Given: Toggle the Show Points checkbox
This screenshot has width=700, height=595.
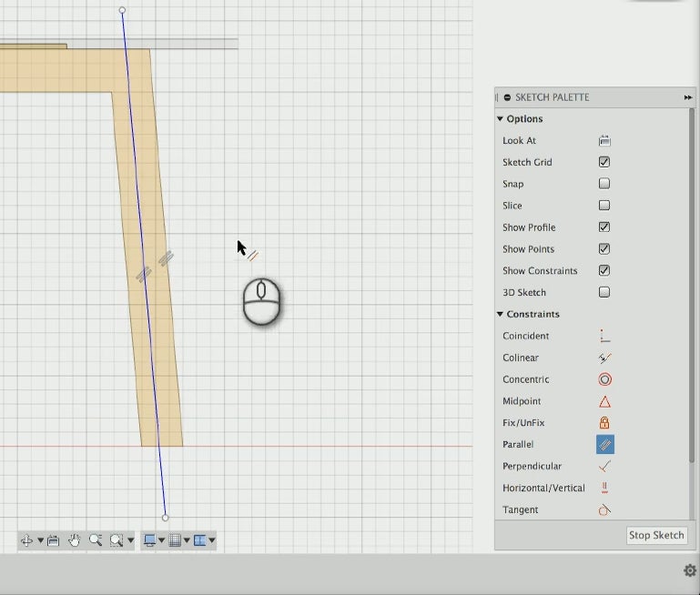Looking at the screenshot, I should click(x=604, y=248).
